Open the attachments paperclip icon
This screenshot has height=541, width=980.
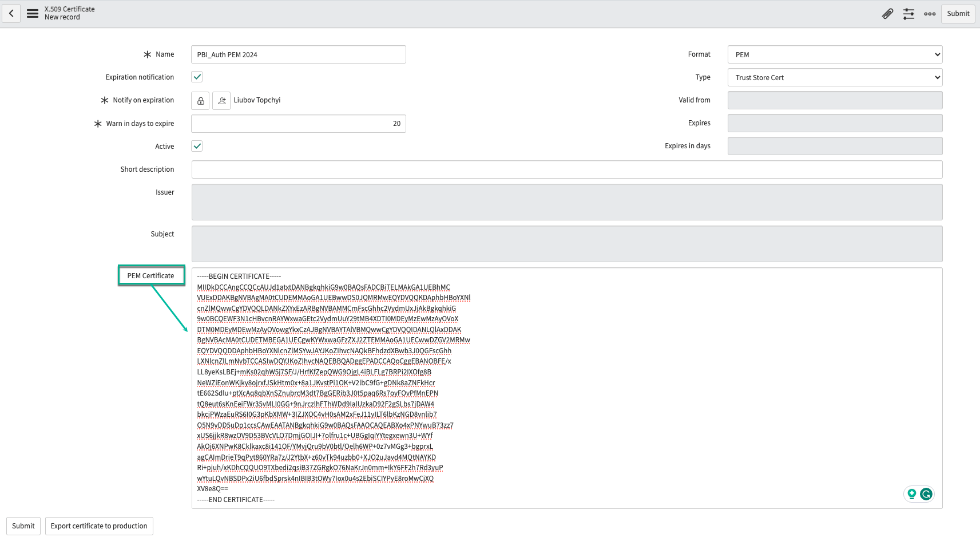pyautogui.click(x=887, y=13)
